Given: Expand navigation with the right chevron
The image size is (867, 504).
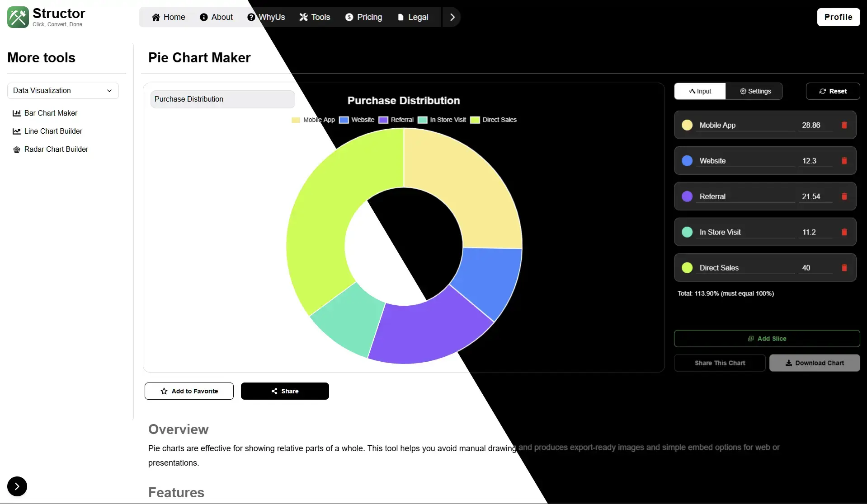Looking at the screenshot, I should [x=452, y=17].
